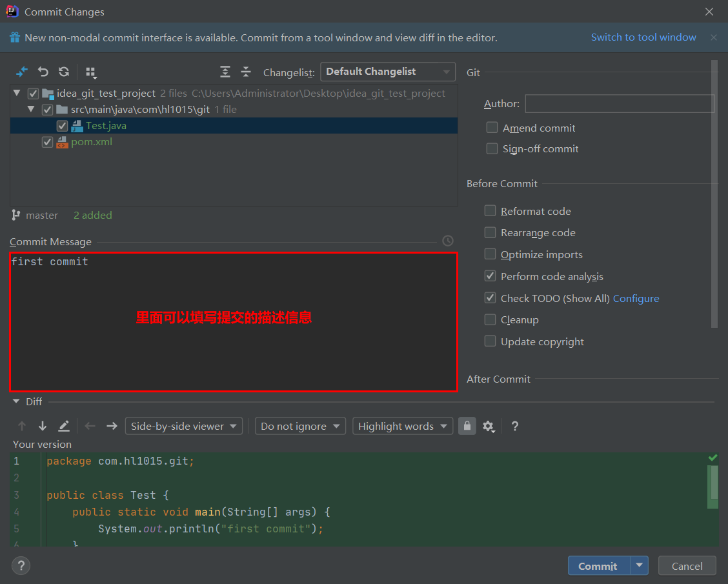Disable Check TODO checkbox
The image size is (728, 584).
click(x=490, y=297)
